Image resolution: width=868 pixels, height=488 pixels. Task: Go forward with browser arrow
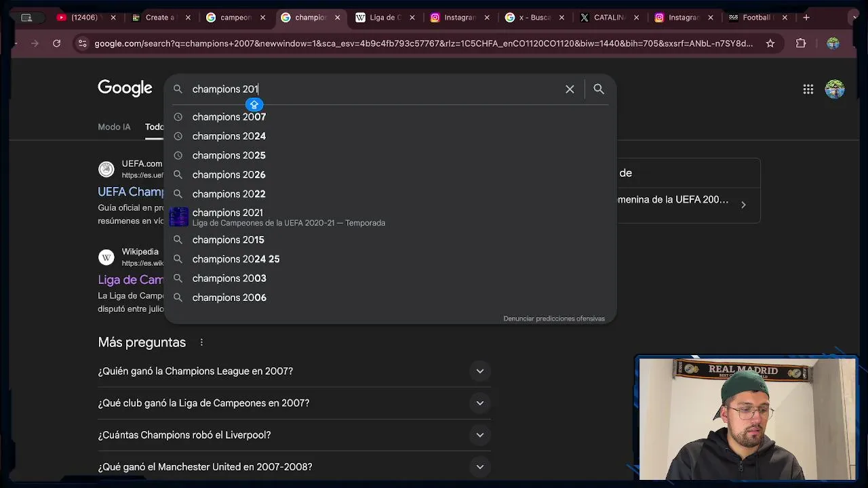click(35, 43)
